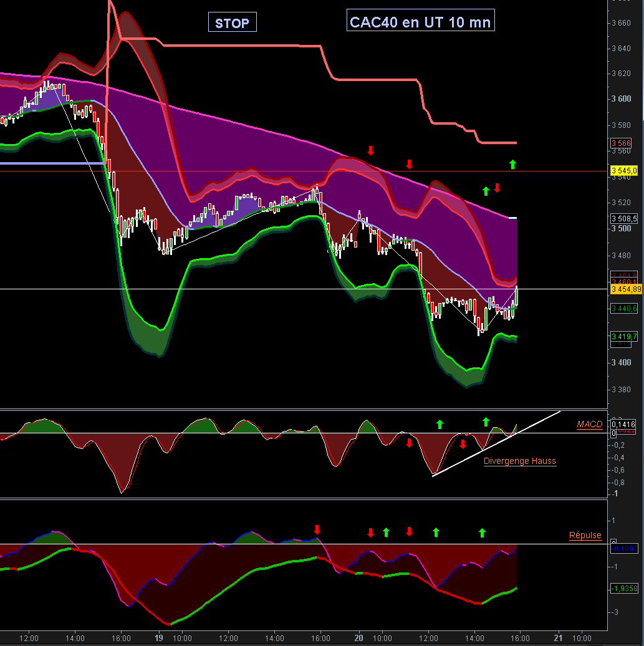This screenshot has width=644, height=646.
Task: Click the -3 Répulse scale label
Action: [x=615, y=612]
